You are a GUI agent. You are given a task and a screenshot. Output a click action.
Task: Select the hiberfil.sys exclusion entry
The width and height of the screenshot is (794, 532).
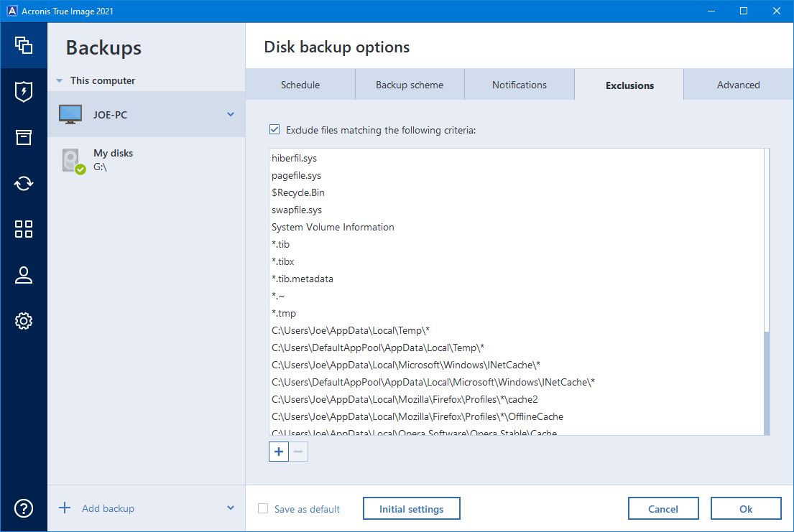tap(517, 158)
